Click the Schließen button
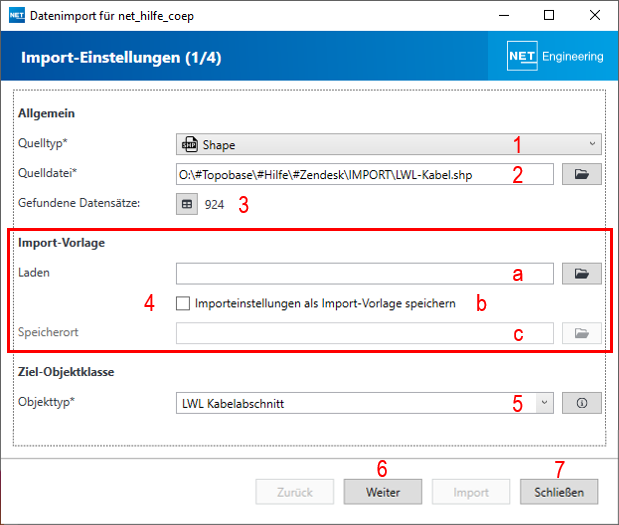This screenshot has width=619, height=525. click(x=559, y=492)
